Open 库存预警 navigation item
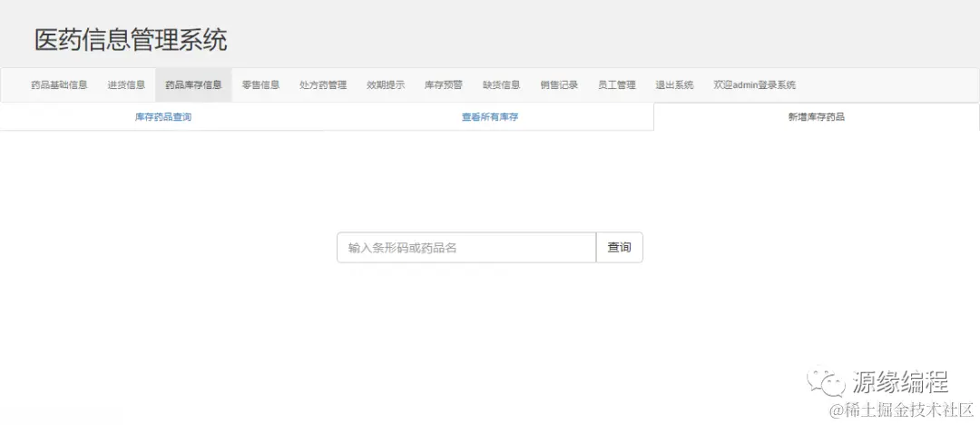The image size is (980, 425). (443, 85)
